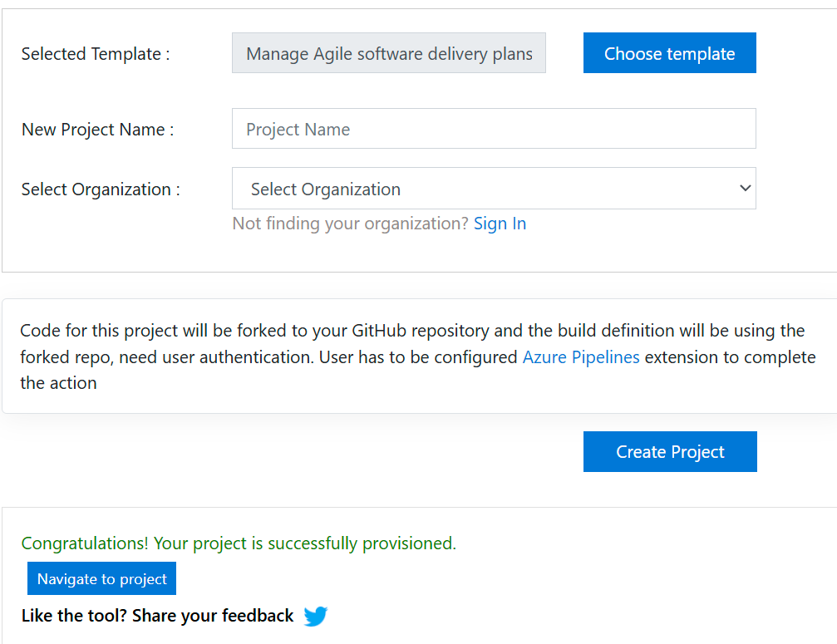Follow the Sign In link
This screenshot has width=837, height=644.
point(500,224)
